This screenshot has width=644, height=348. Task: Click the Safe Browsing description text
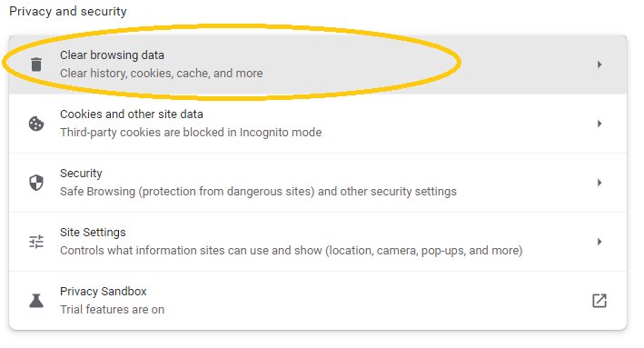(x=258, y=192)
